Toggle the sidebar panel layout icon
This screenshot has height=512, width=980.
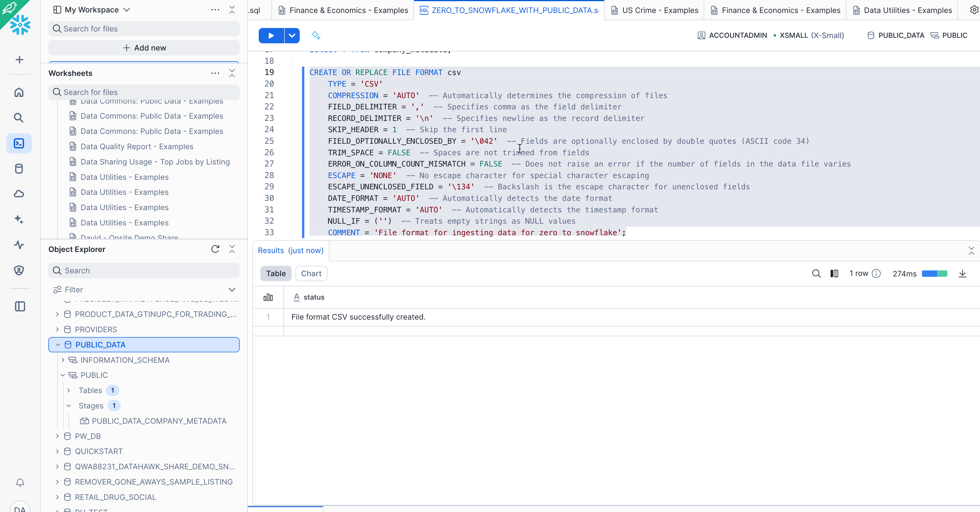pyautogui.click(x=20, y=307)
